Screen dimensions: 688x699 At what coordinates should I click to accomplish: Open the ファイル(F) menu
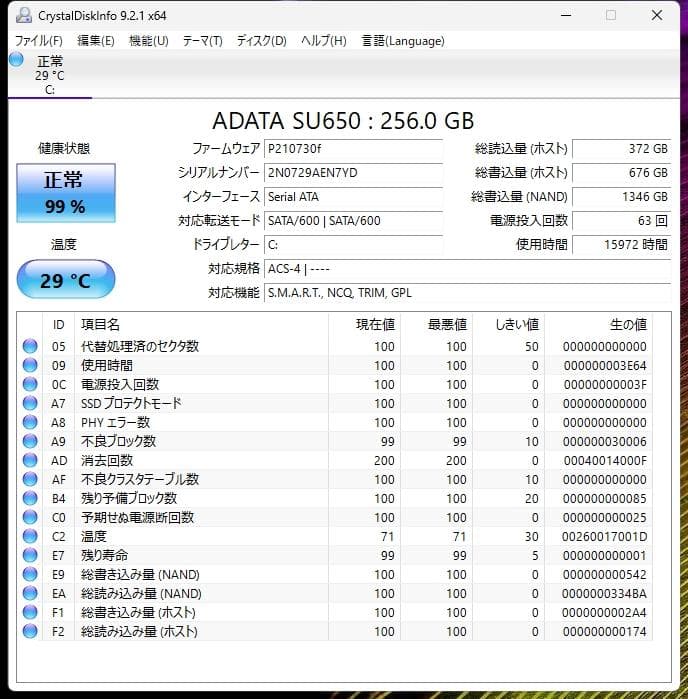coord(39,41)
